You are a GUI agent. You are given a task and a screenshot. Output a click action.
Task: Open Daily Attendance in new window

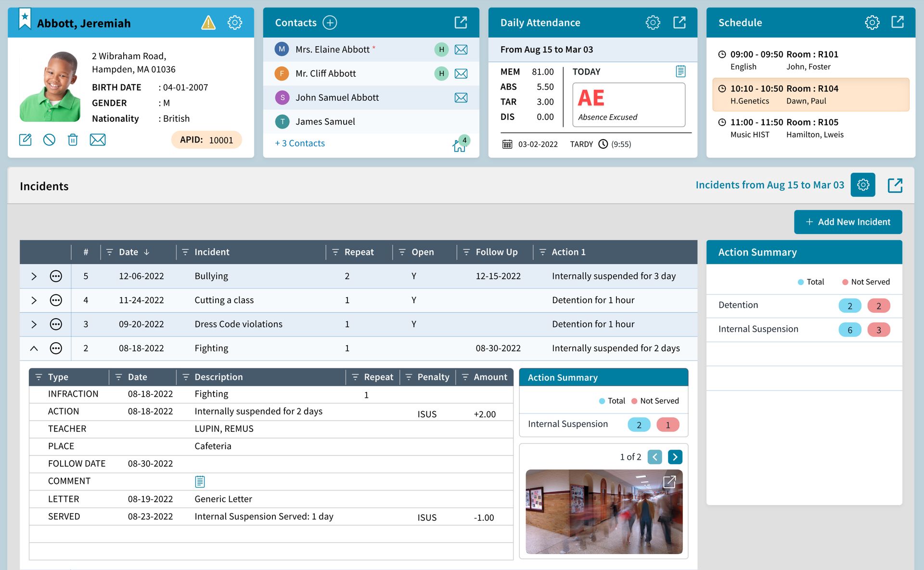680,22
